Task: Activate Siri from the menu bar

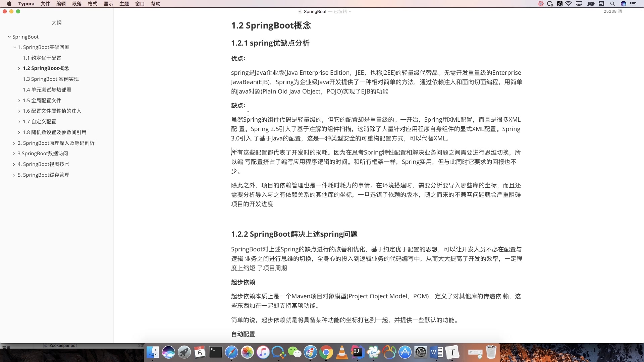Action: click(624, 4)
